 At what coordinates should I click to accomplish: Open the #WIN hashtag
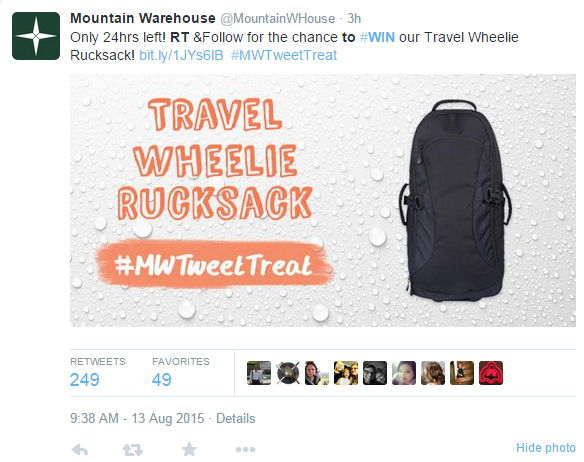[377, 37]
